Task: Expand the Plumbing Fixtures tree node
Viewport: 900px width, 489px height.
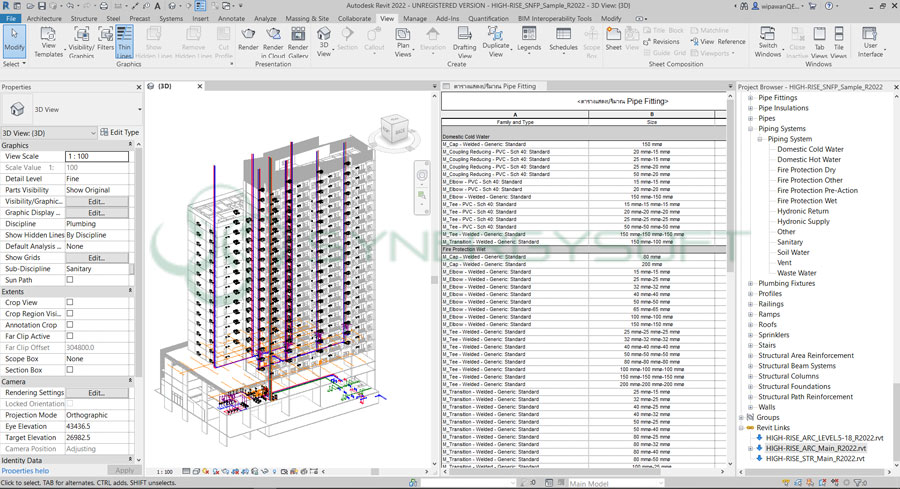Action: point(751,283)
